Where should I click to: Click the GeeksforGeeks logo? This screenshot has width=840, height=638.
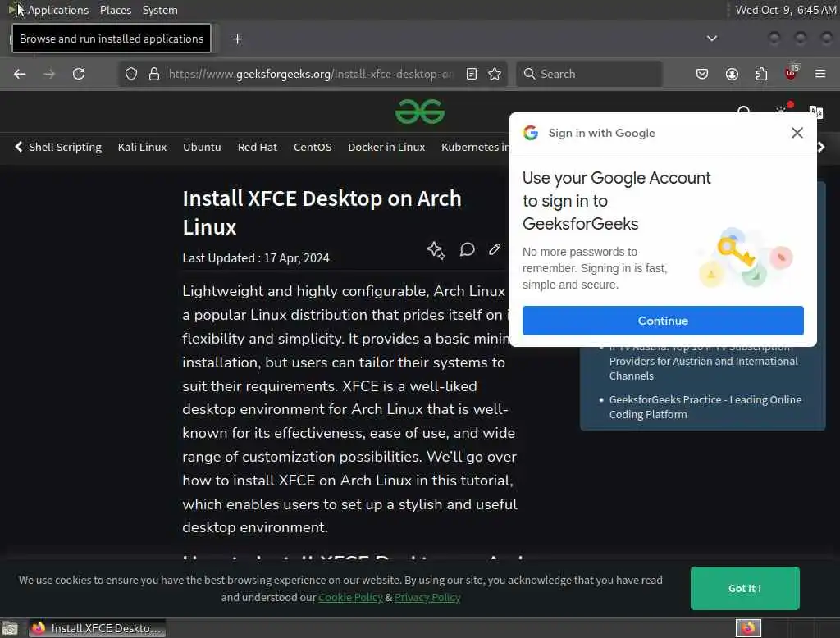click(420, 112)
